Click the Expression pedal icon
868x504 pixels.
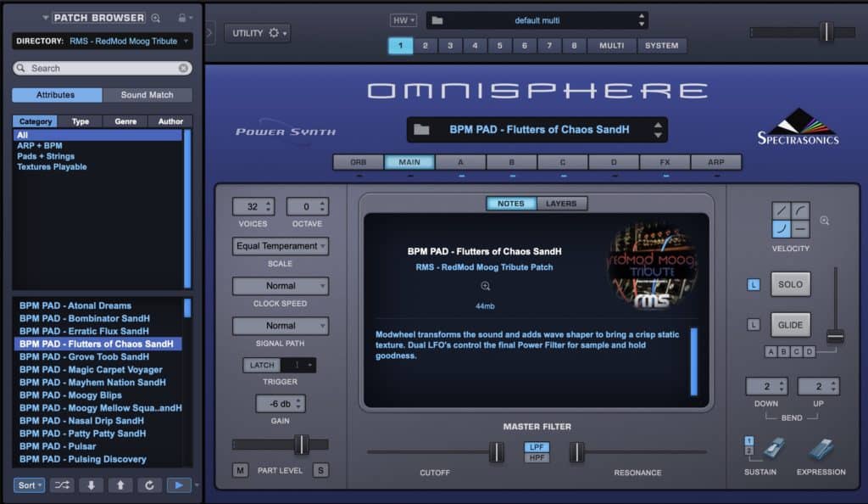tap(821, 450)
